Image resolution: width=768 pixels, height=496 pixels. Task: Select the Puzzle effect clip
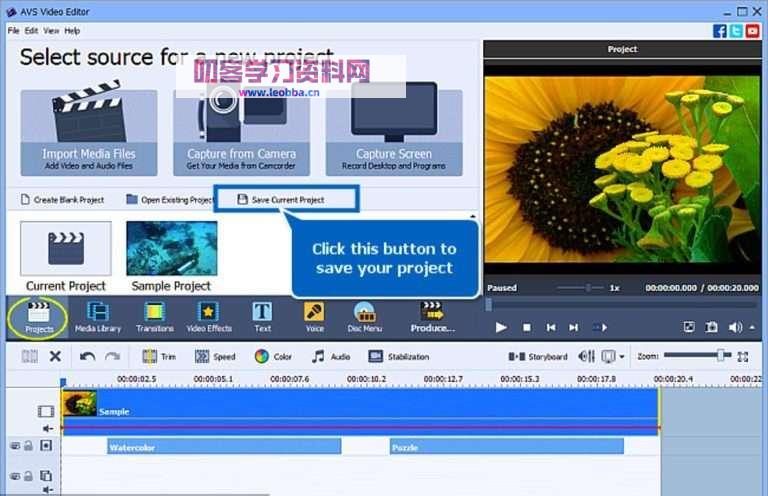506,447
